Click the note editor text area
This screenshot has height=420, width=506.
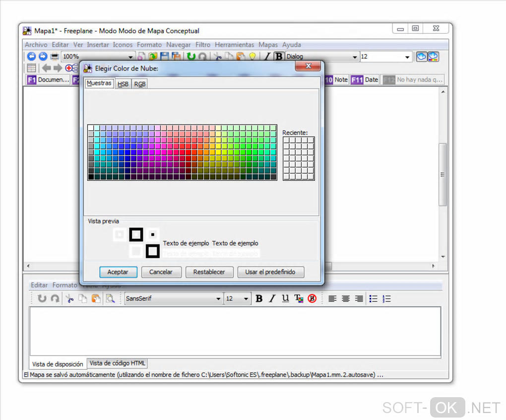(235, 331)
